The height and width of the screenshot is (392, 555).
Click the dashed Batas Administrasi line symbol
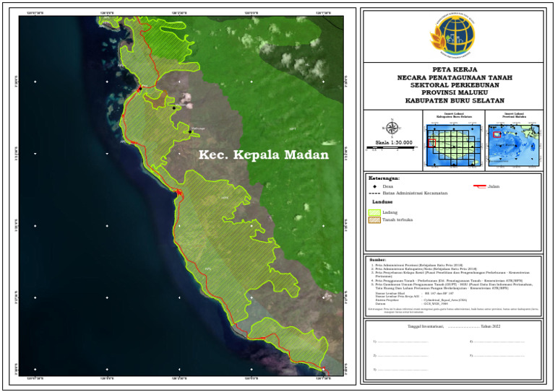(374, 193)
